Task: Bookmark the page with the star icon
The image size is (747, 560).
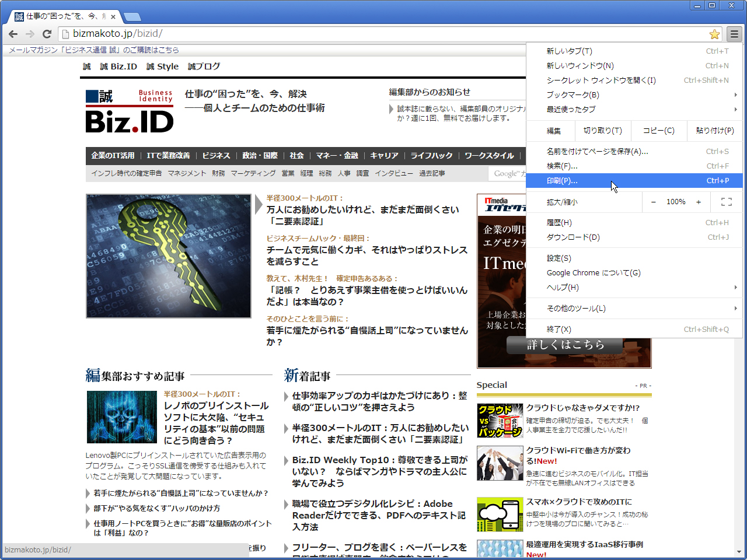Action: (714, 34)
